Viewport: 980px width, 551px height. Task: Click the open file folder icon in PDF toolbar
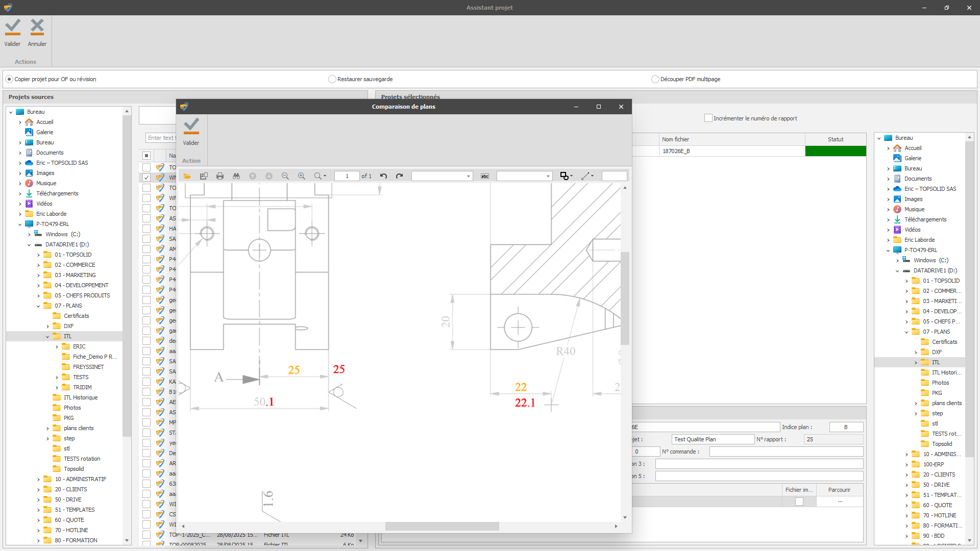[187, 176]
